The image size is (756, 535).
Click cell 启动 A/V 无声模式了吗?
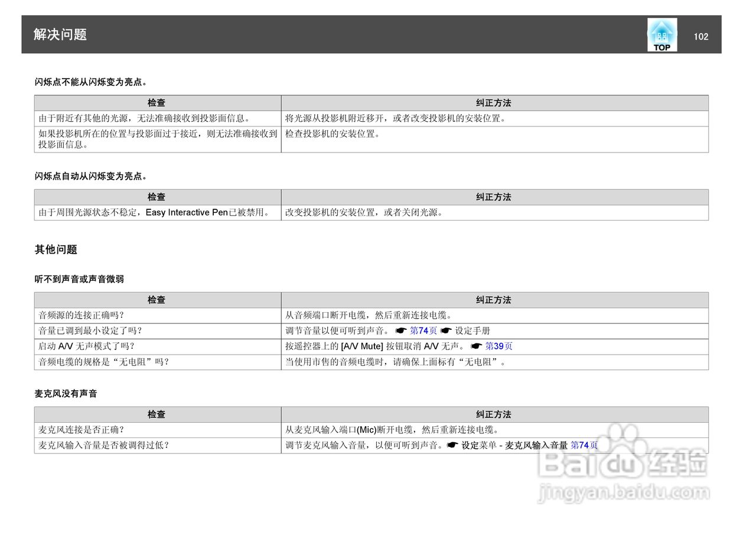pos(158,347)
